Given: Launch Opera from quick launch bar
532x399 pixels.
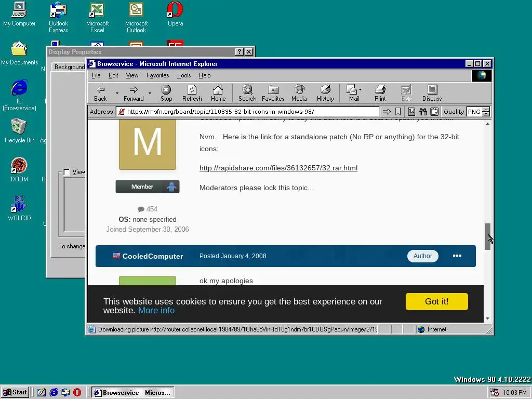Looking at the screenshot, I should click(77, 393).
